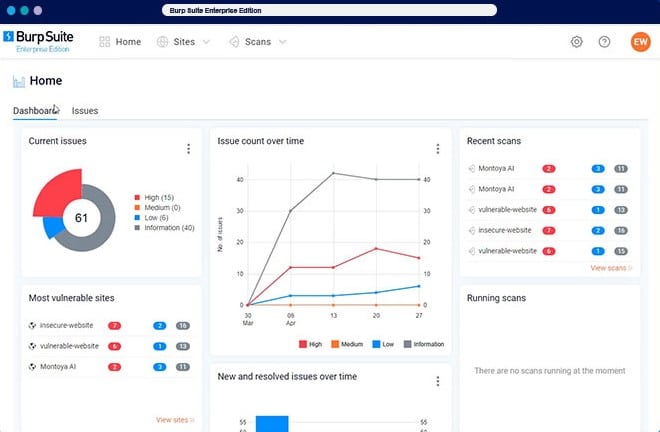
Task: Click gray 13 badge in Most vulnerable sites
Action: click(183, 346)
